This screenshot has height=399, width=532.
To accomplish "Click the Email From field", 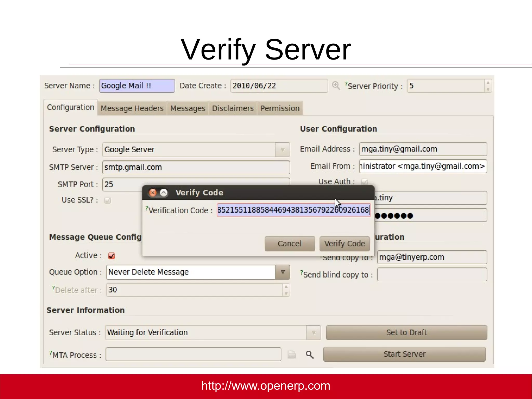I will pyautogui.click(x=423, y=166).
